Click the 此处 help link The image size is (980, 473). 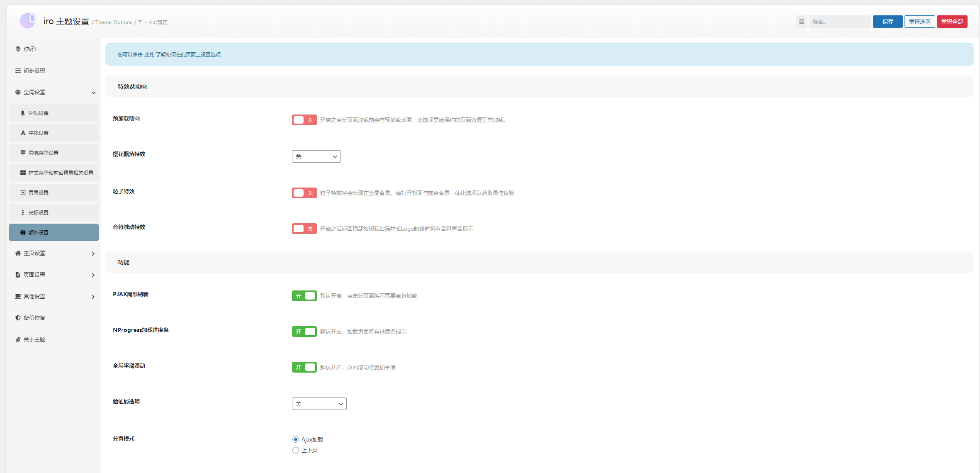[x=149, y=54]
